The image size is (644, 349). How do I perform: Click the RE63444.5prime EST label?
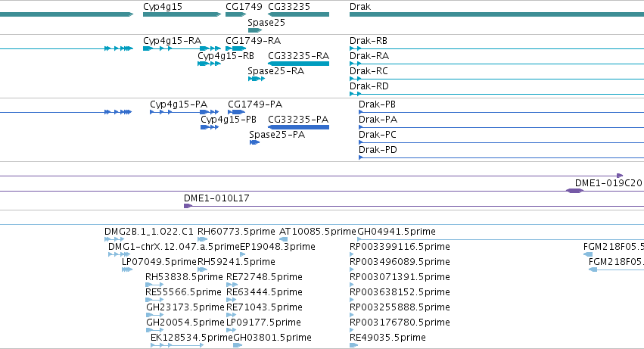click(264, 293)
